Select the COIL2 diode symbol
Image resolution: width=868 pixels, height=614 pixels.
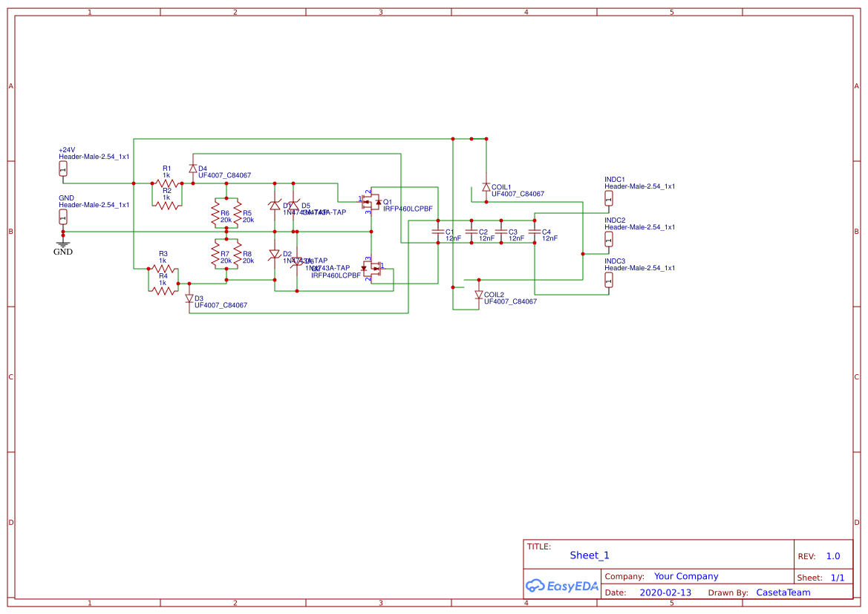478,295
